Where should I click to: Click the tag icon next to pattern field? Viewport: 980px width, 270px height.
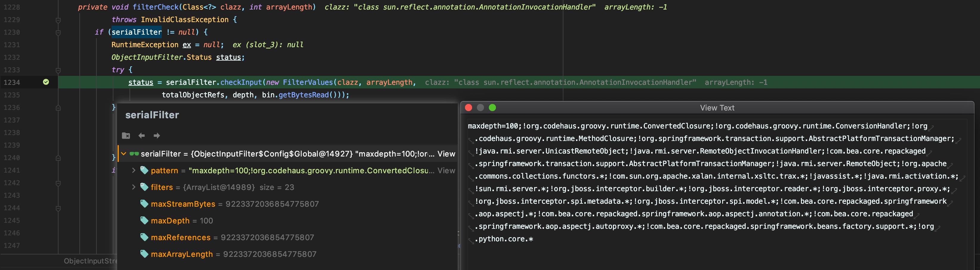(x=144, y=170)
